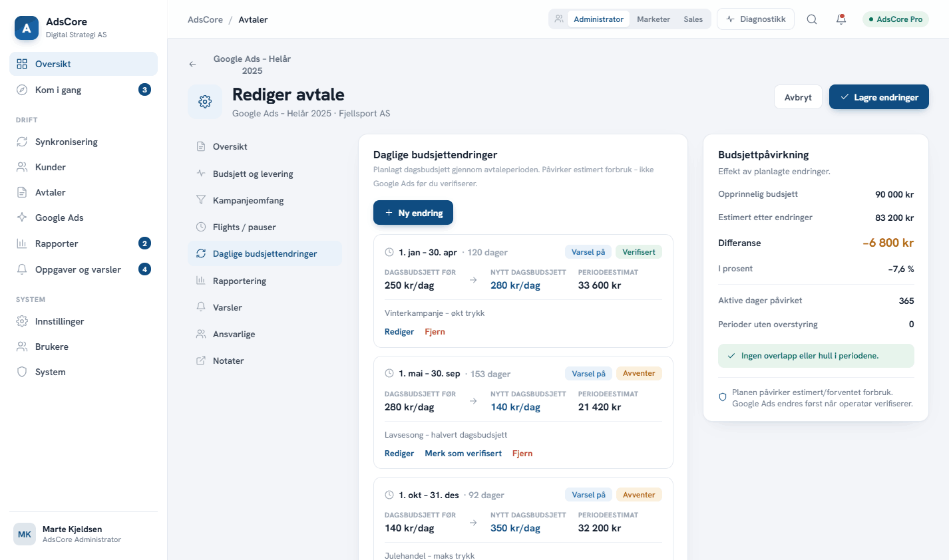The image size is (949, 560).
Task: Add a change with Ny endring
Action: click(x=413, y=213)
